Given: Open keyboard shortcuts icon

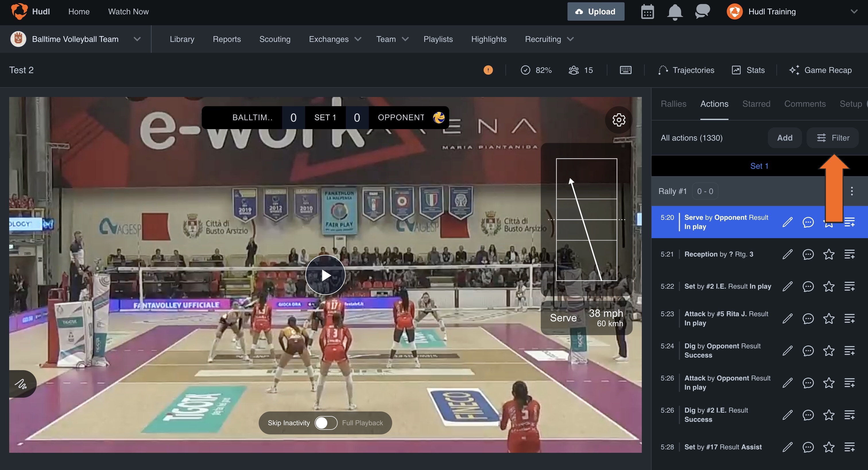Looking at the screenshot, I should 625,70.
